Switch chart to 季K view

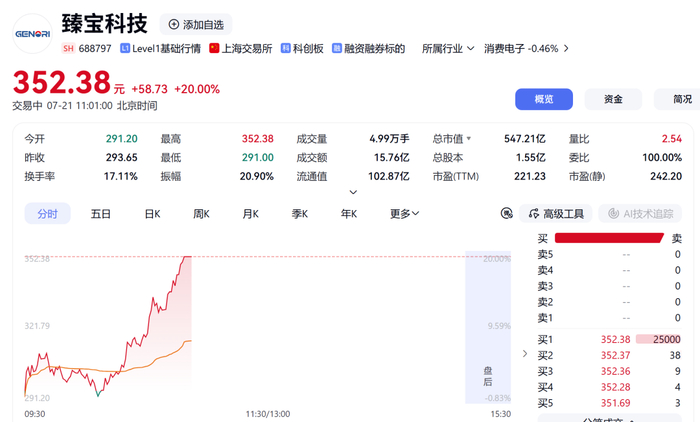(300, 214)
